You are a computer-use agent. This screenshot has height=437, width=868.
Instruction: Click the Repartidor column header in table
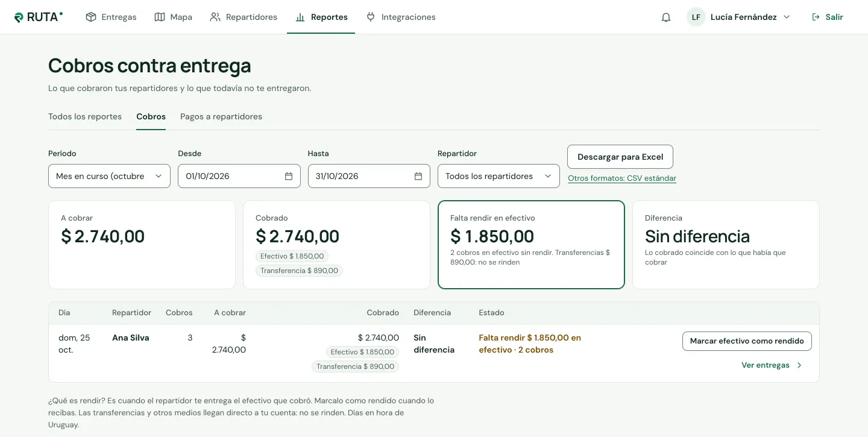pyautogui.click(x=131, y=313)
